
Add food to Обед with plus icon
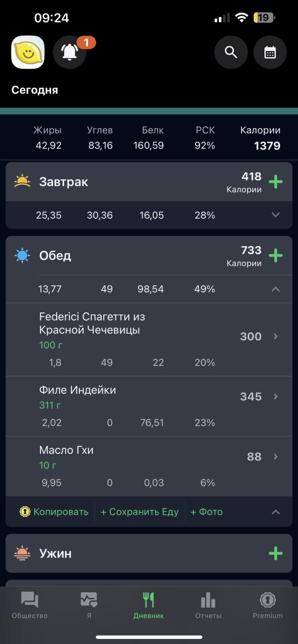pos(276,256)
